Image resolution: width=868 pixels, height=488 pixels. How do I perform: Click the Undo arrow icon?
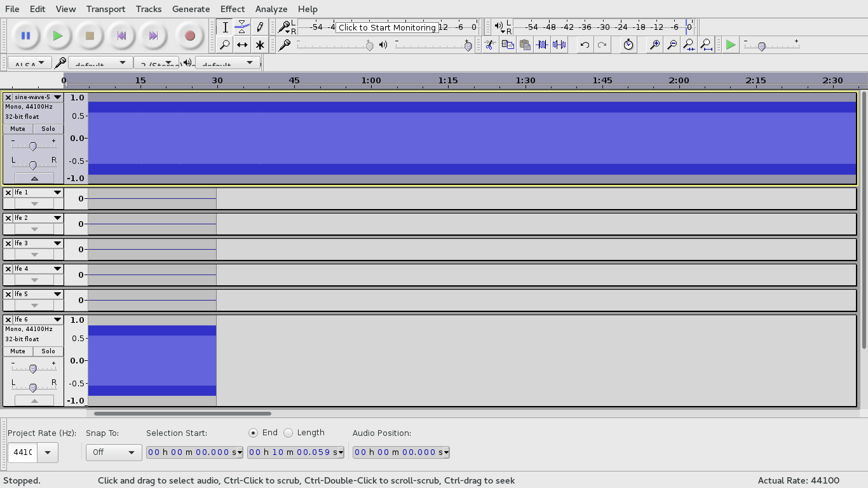coord(585,44)
